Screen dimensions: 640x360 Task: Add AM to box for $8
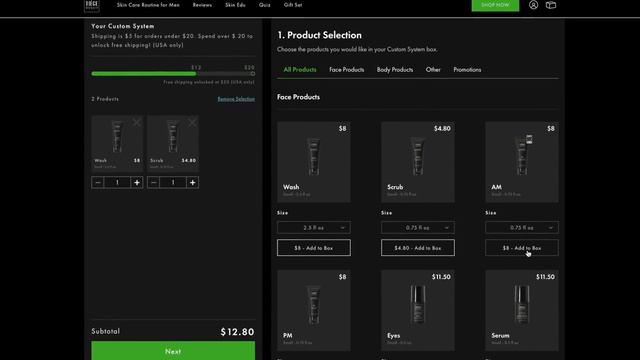522,248
